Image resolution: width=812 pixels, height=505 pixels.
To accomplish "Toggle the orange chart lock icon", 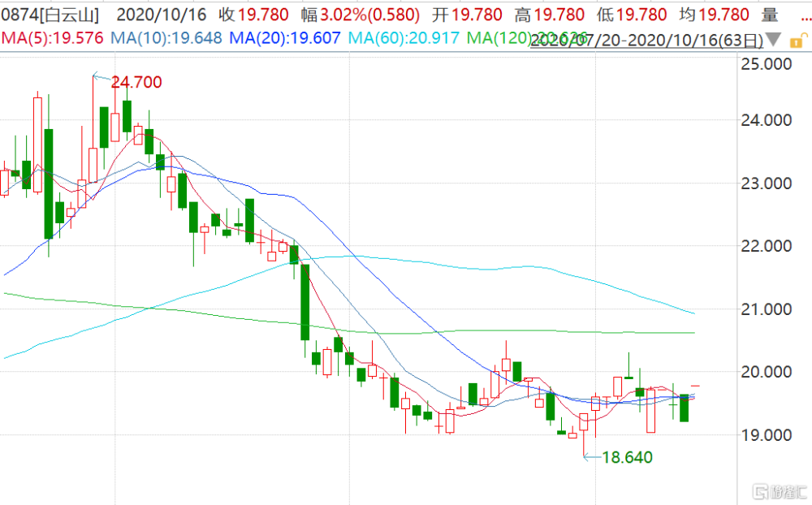I will click(798, 41).
